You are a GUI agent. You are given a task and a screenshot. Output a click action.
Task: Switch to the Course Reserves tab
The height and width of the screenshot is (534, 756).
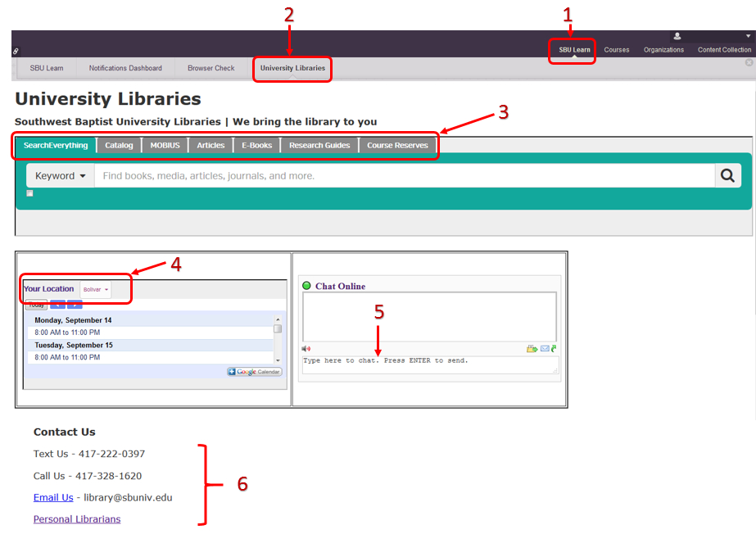coord(398,145)
